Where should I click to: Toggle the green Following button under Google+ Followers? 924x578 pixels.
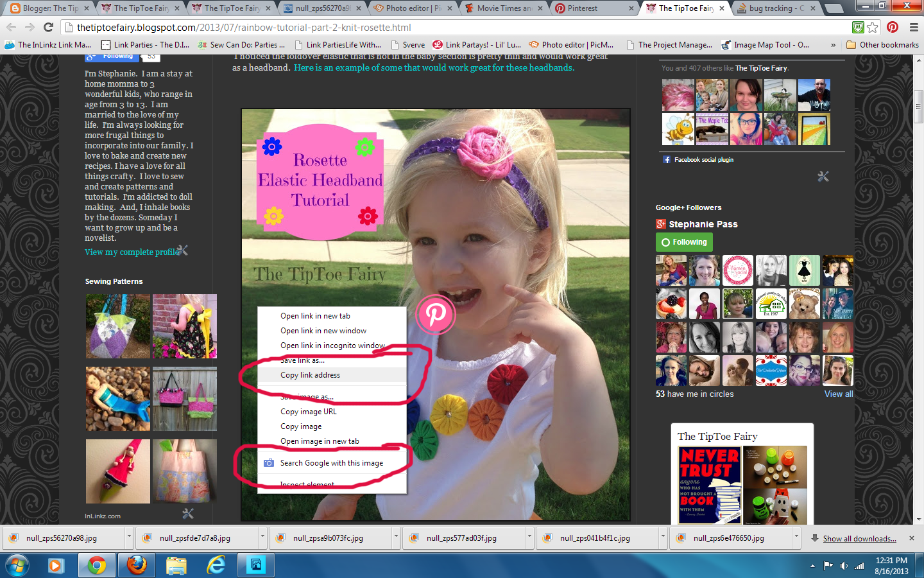(x=684, y=243)
